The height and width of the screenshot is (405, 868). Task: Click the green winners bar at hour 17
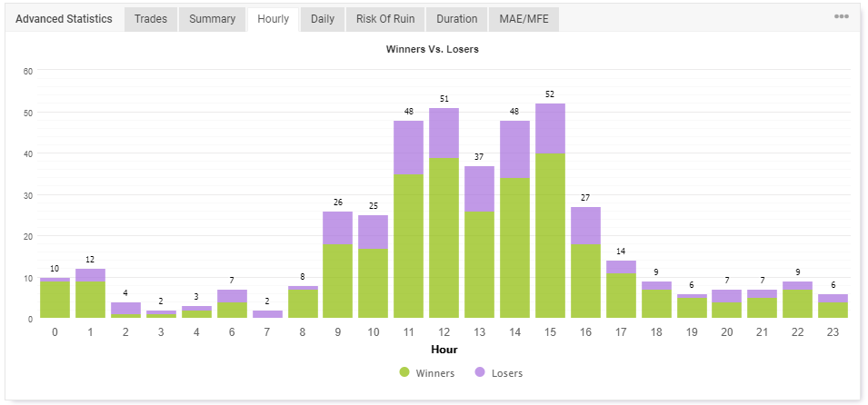coord(621,295)
